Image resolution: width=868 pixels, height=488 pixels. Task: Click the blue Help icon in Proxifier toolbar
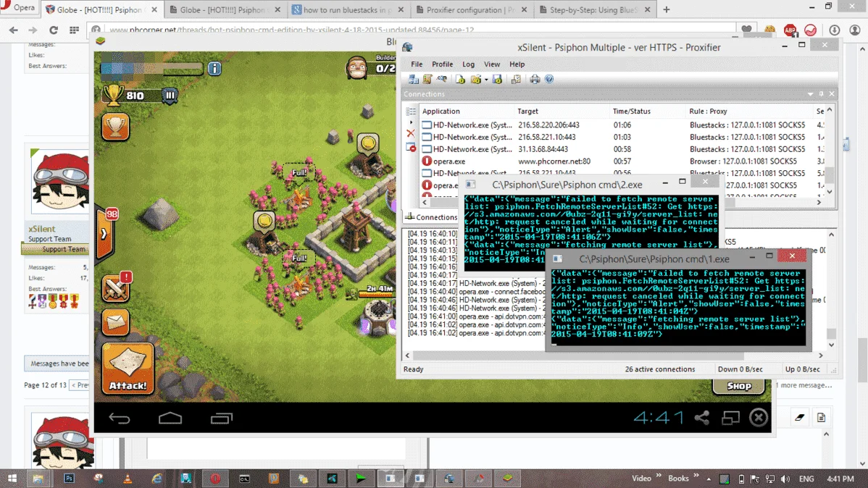click(x=549, y=79)
